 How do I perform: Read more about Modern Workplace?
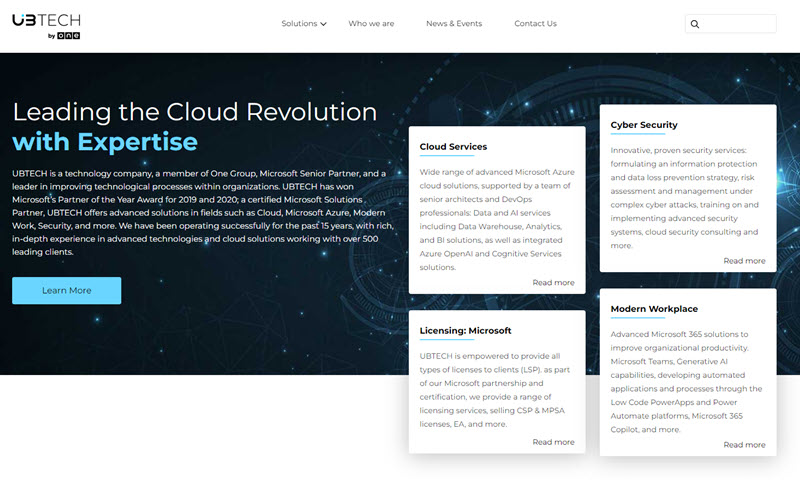pos(744,445)
